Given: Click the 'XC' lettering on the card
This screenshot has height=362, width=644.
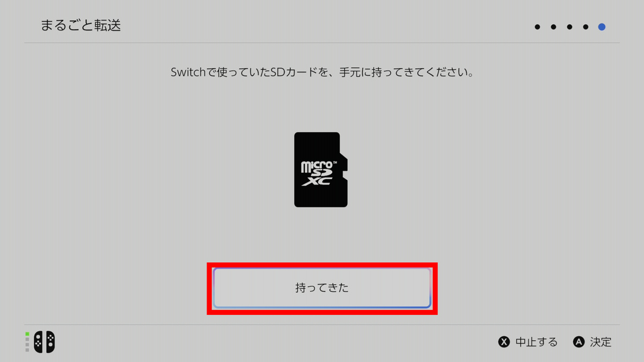Looking at the screenshot, I should [316, 182].
